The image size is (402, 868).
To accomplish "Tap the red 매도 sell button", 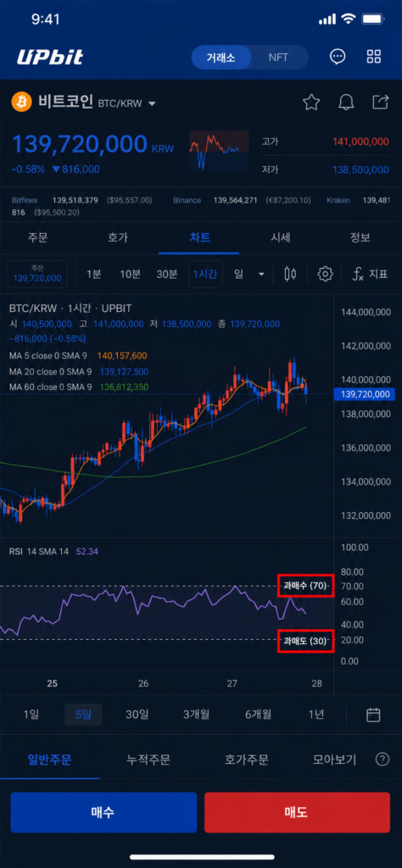I will tap(298, 812).
